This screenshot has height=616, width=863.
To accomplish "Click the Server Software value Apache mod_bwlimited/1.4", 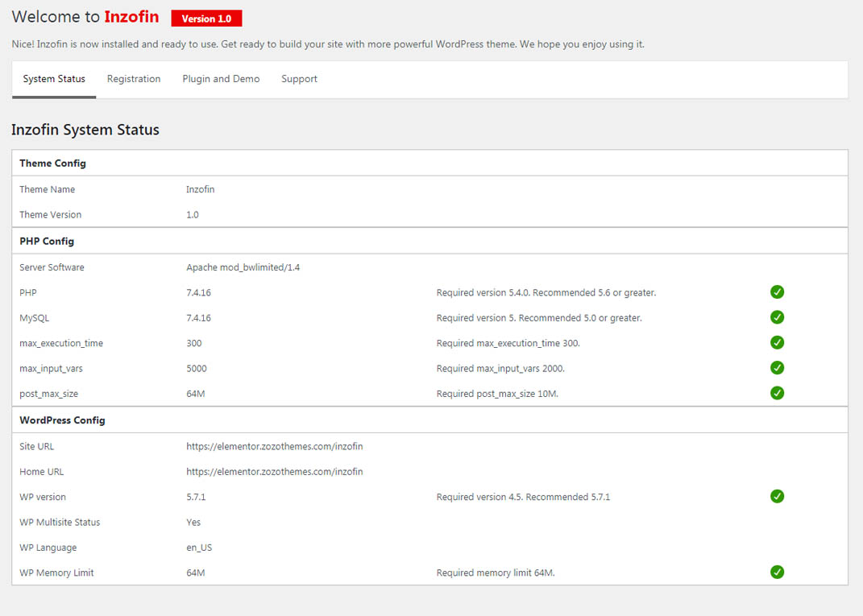I will pos(243,267).
